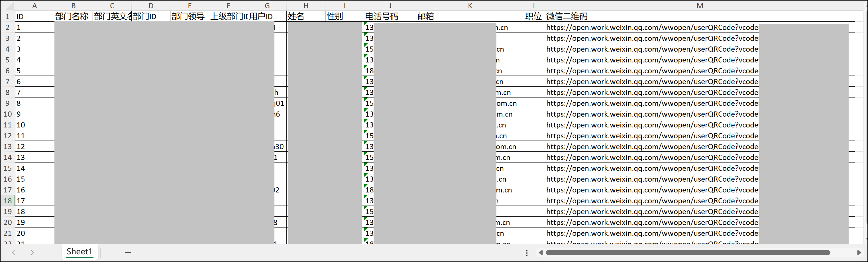The width and height of the screenshot is (868, 262).
Task: Click the three-dot splitter handle near scrollbar
Action: click(x=527, y=253)
